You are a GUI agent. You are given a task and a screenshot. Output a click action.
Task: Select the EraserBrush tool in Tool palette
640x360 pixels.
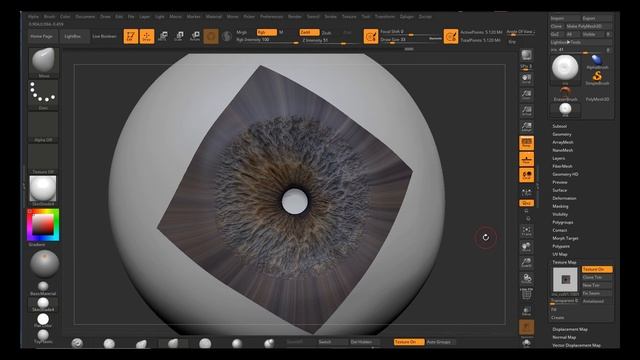click(565, 93)
